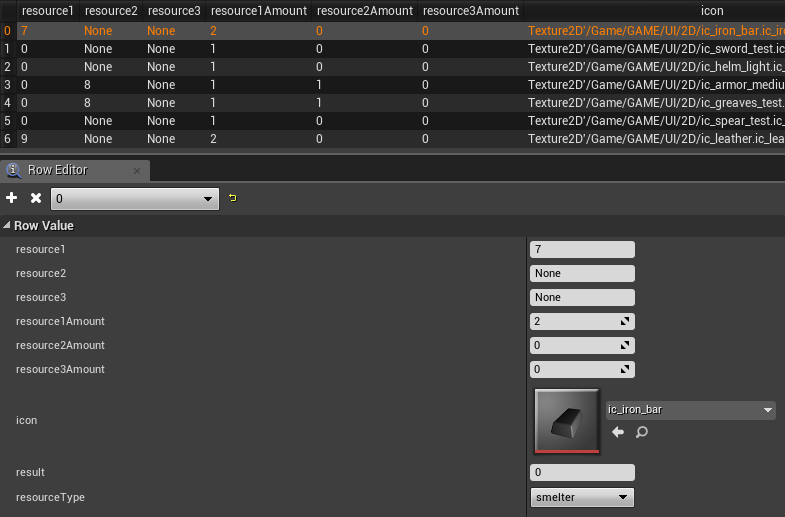Collapse the Row Value section

tap(8, 226)
